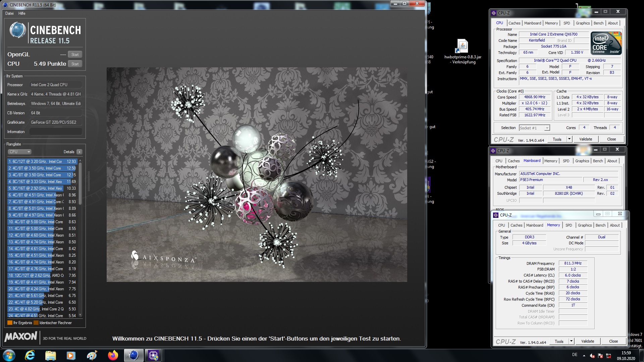Viewport: 644px width, 362px height.
Task: Click the muted volume tray icon
Action: [592, 356]
